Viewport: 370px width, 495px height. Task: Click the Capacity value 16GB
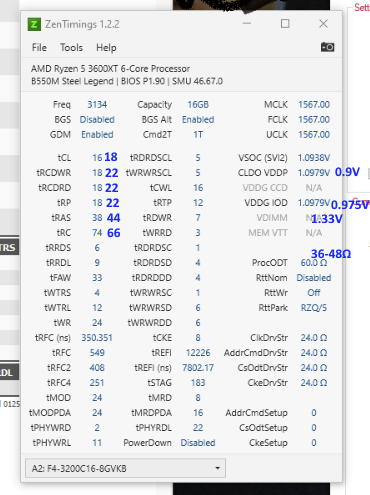pyautogui.click(x=198, y=105)
